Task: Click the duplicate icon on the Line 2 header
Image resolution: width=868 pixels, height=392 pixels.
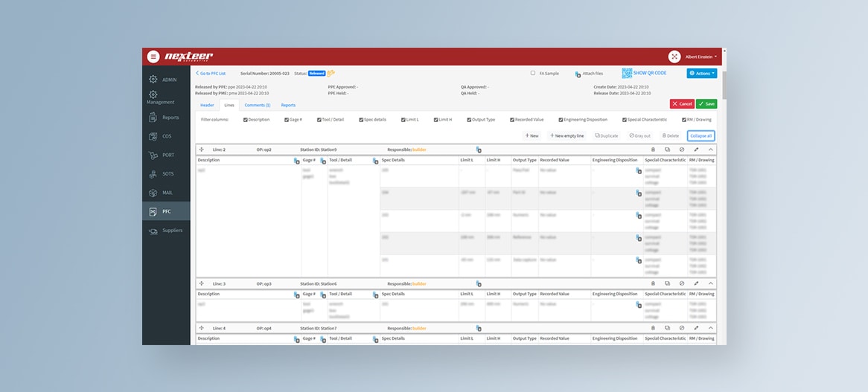Action: tap(667, 150)
